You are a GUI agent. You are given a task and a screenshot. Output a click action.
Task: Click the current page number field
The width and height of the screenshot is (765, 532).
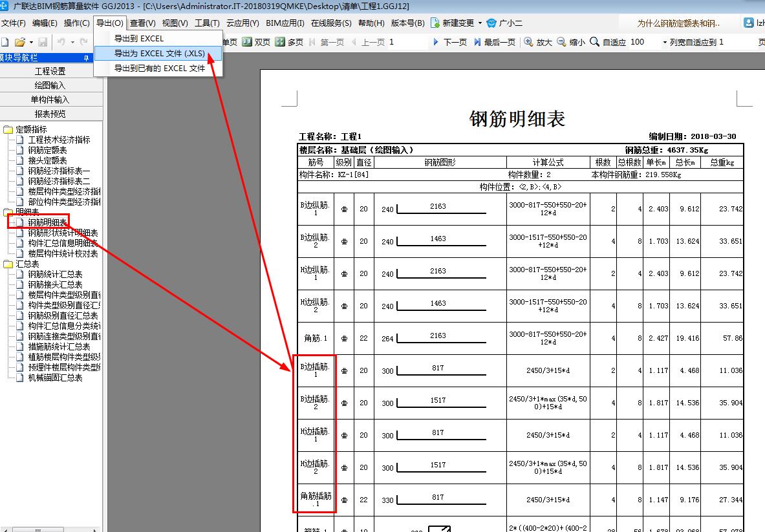coord(407,43)
